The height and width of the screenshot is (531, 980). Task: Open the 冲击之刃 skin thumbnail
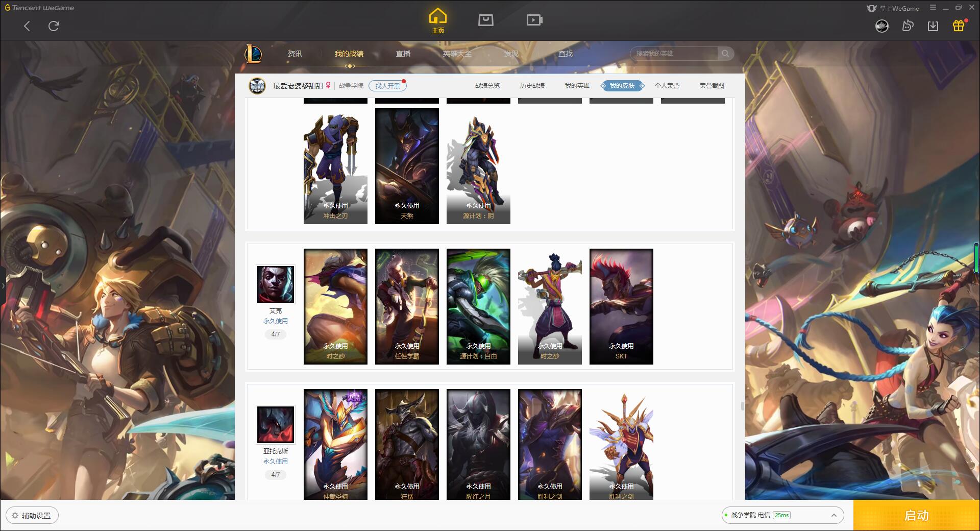335,166
